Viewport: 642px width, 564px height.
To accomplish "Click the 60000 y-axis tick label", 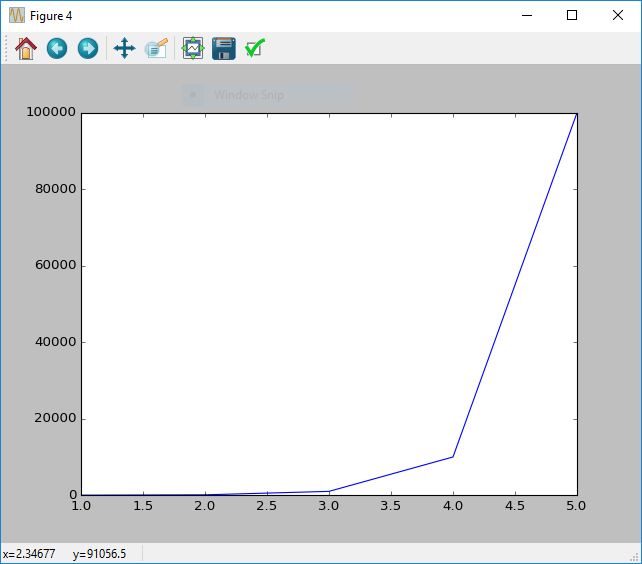I will pyautogui.click(x=55, y=266).
